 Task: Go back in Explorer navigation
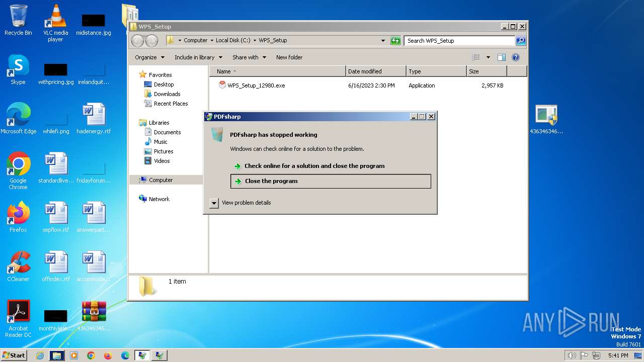(x=137, y=41)
